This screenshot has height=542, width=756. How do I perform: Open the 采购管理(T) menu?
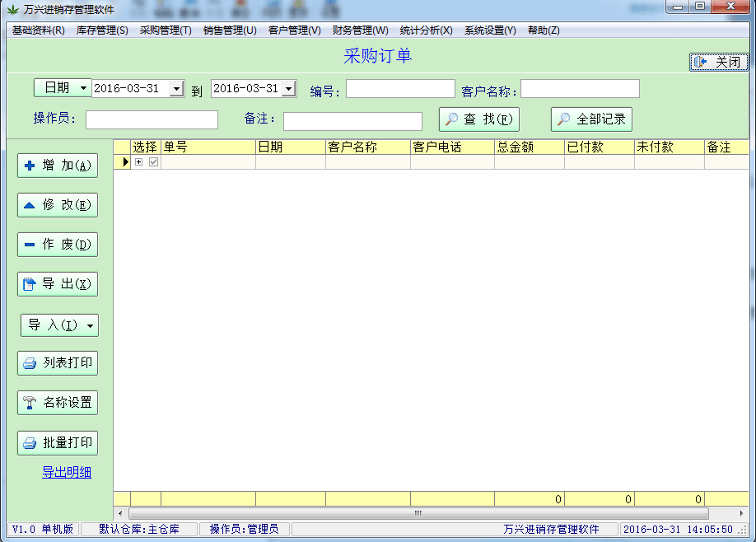coord(166,30)
